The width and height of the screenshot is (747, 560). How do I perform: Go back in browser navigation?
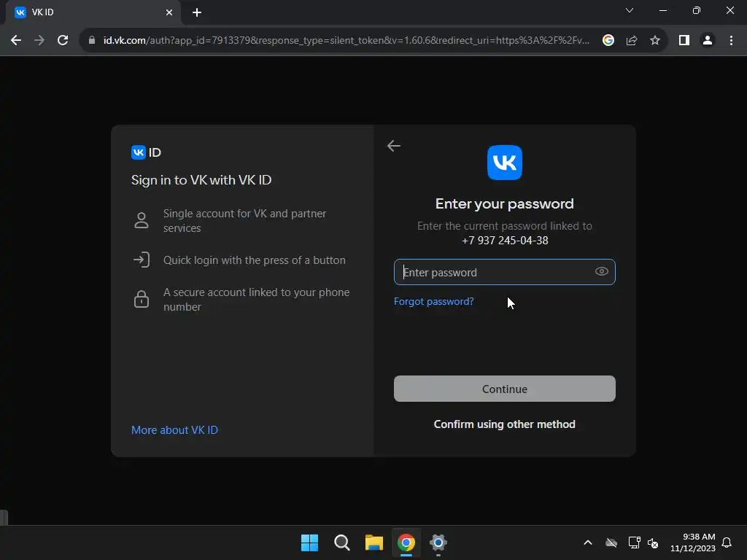coord(16,41)
